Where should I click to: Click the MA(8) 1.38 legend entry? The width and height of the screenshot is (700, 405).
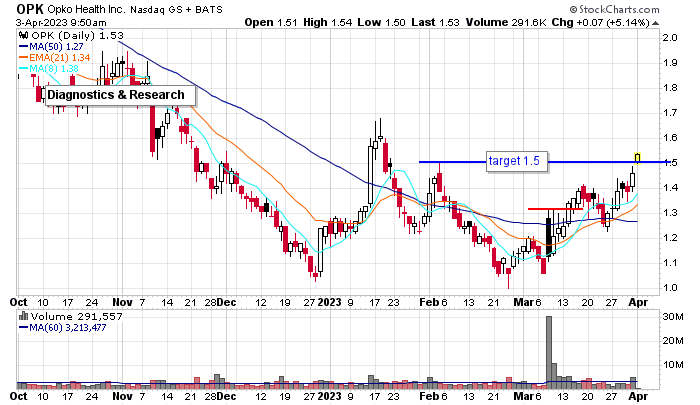(x=49, y=69)
